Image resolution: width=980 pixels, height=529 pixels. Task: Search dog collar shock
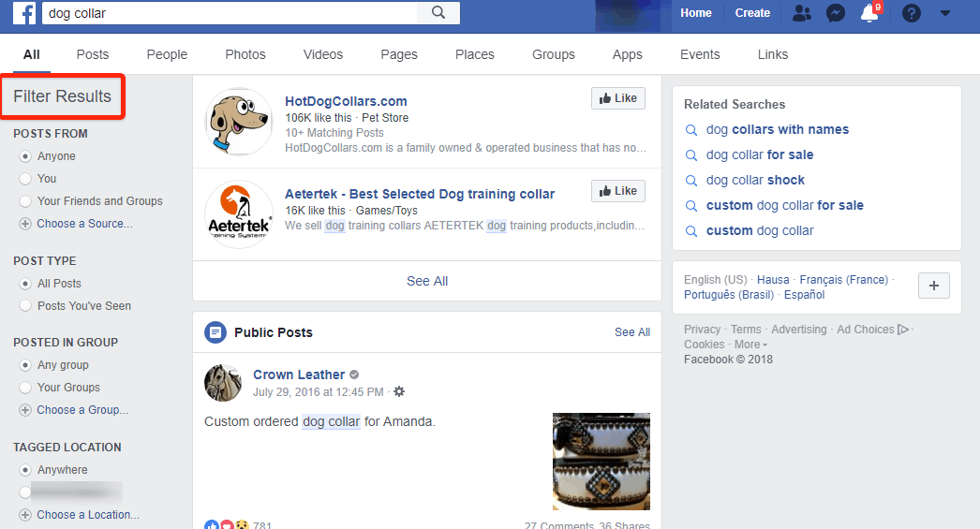coord(756,180)
